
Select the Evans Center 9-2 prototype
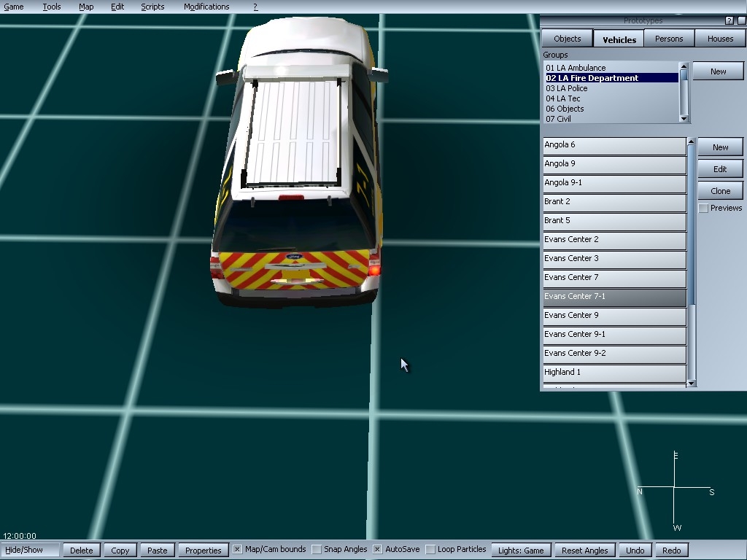pos(614,354)
